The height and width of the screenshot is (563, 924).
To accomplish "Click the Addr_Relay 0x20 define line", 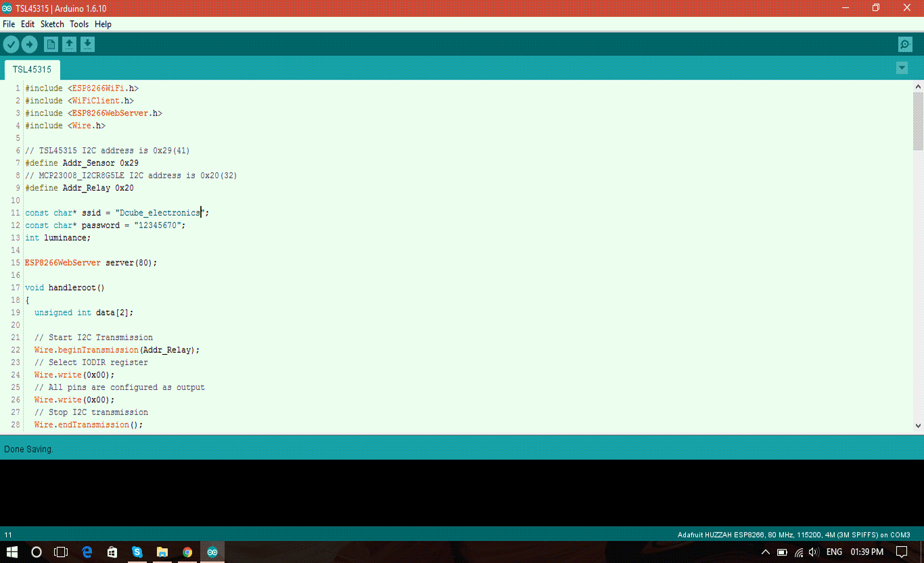I will pyautogui.click(x=79, y=188).
